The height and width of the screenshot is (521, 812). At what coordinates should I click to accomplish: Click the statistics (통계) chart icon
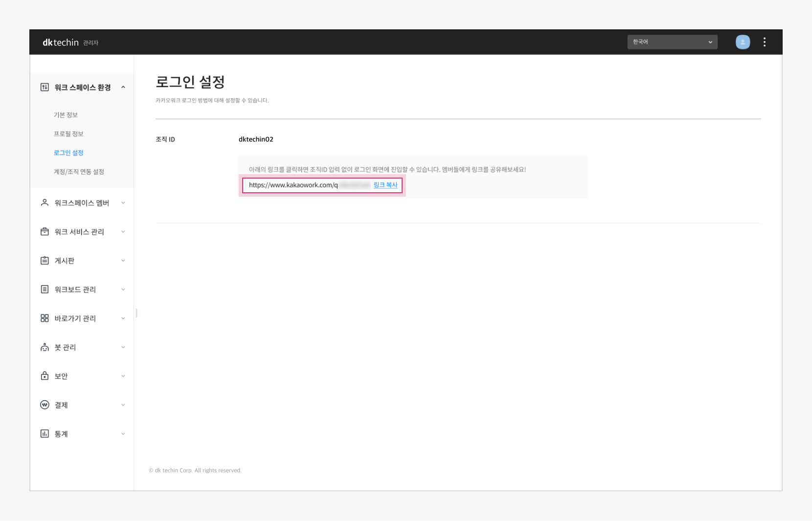click(45, 433)
